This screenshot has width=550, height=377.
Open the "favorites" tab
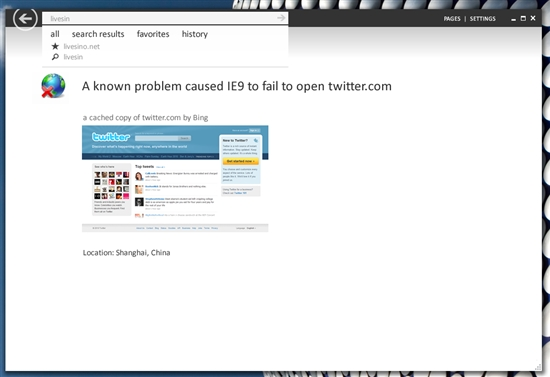tap(153, 34)
